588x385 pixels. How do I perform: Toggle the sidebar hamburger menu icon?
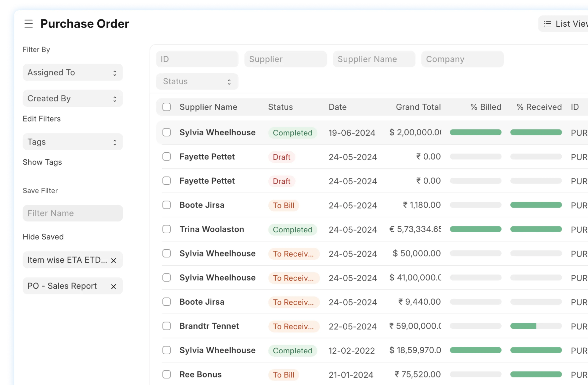pos(28,24)
